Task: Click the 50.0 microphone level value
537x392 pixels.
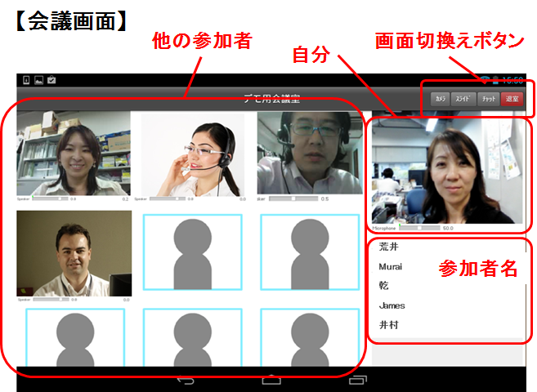Action: [x=448, y=228]
